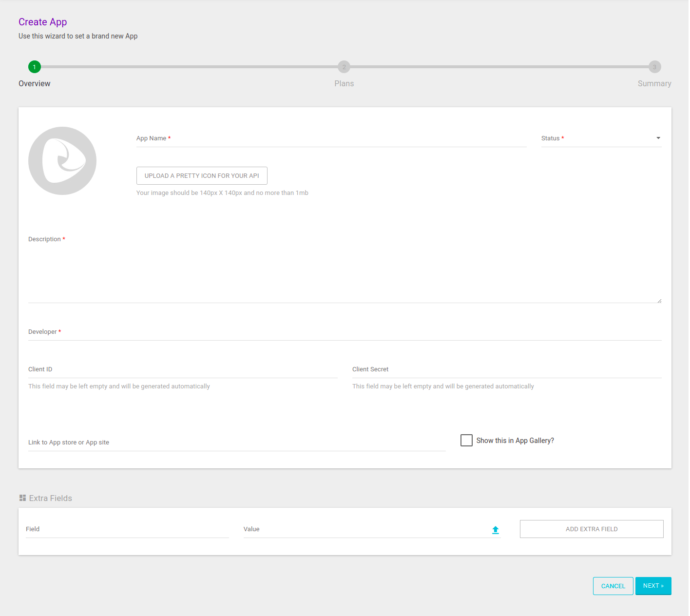Click the upload arrow icon next to Value
Screen dimensions: 690x616
pyautogui.click(x=495, y=530)
